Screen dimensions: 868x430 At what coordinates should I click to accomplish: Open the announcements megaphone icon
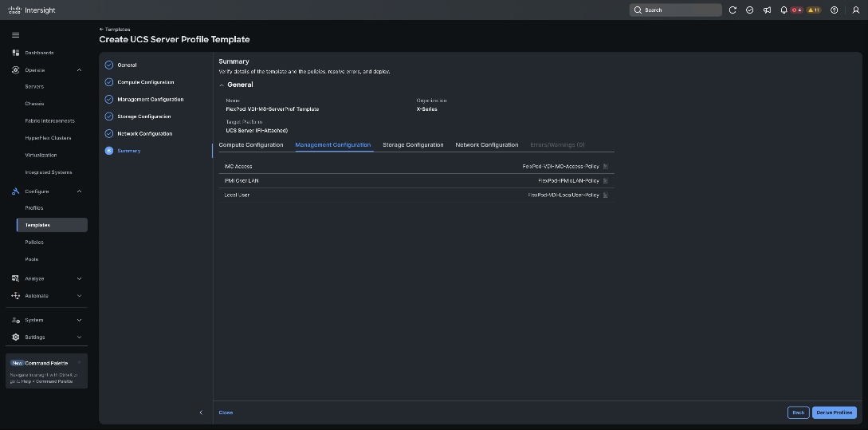tap(767, 10)
